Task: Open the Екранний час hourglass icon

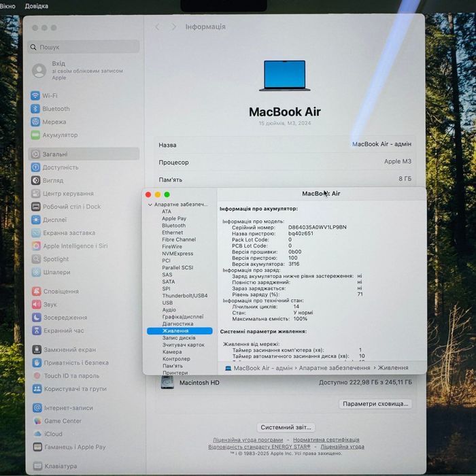Action: coord(37,330)
